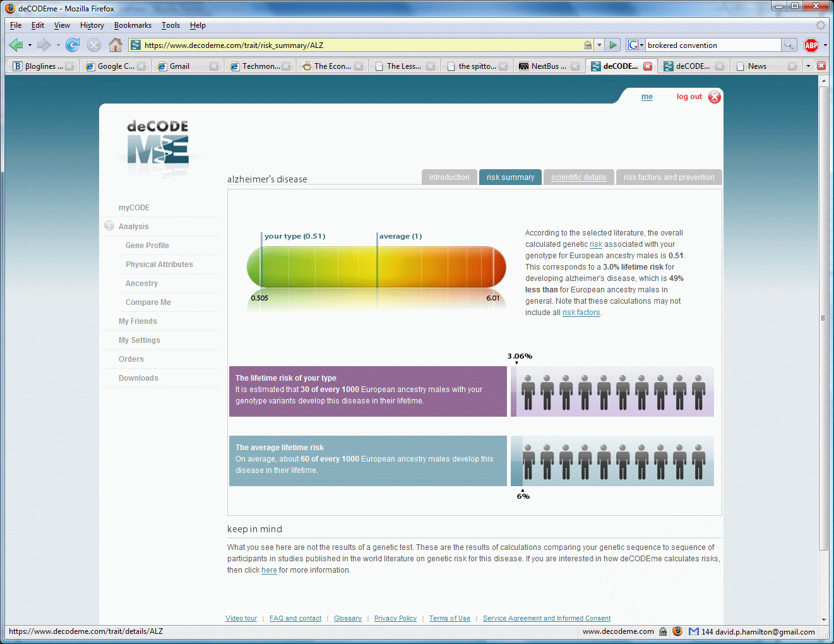Image resolution: width=834 pixels, height=644 pixels.
Task: Switch to the introduction tab
Action: click(x=449, y=177)
